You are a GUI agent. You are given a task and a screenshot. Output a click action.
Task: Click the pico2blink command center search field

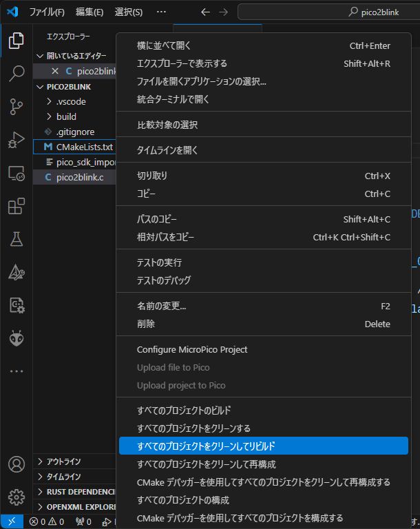pyautogui.click(x=329, y=12)
